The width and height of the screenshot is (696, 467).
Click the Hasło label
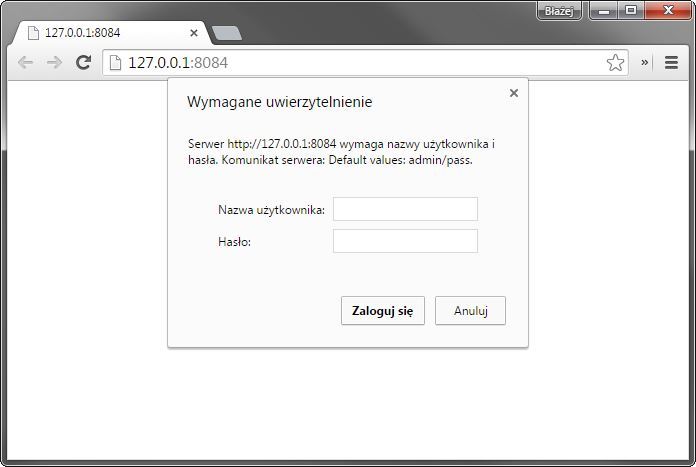[234, 241]
